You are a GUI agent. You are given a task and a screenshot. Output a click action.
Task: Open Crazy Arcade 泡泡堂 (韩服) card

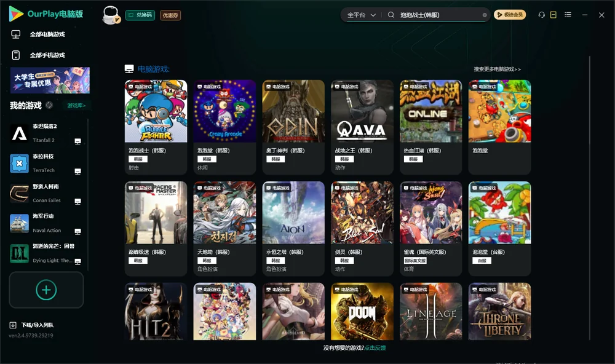click(x=224, y=127)
